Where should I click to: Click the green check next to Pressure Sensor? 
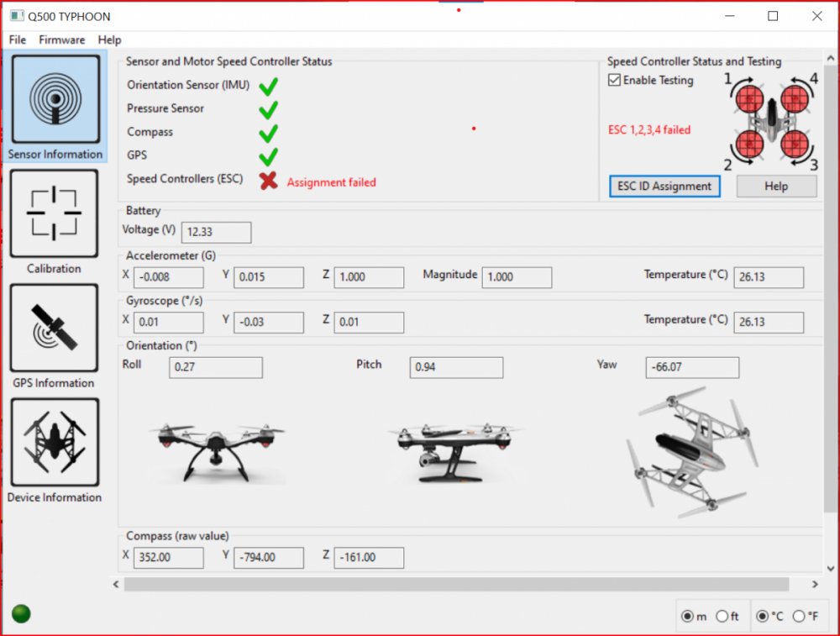(x=269, y=109)
